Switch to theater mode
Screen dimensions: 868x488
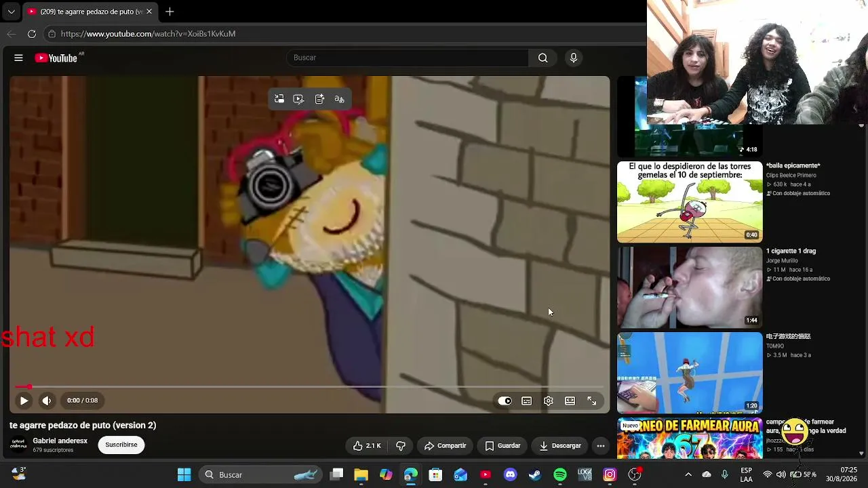pyautogui.click(x=570, y=401)
